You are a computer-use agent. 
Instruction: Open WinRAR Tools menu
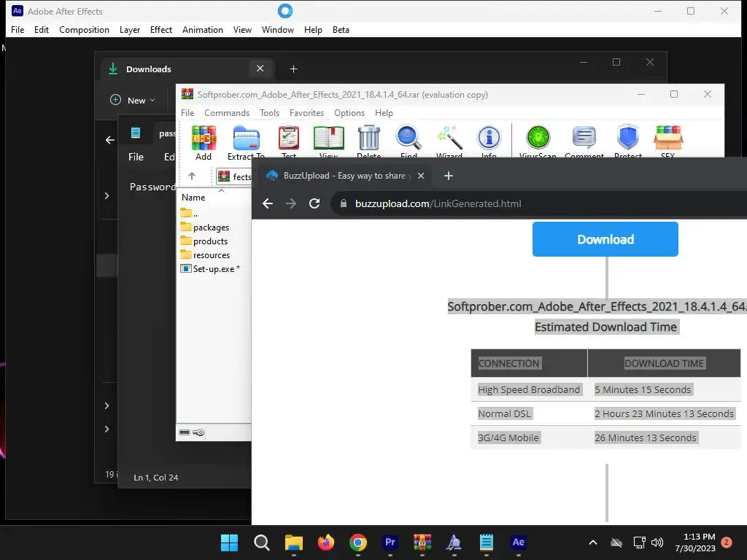269,113
